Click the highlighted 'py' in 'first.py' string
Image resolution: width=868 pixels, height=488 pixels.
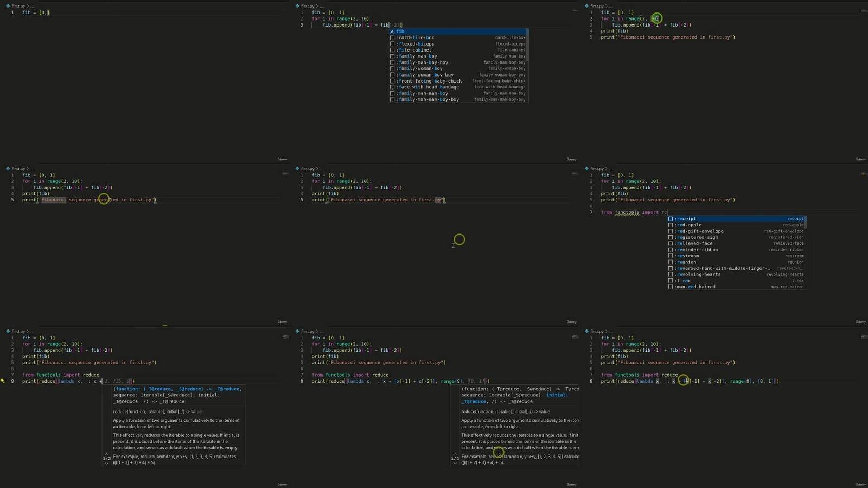point(438,200)
